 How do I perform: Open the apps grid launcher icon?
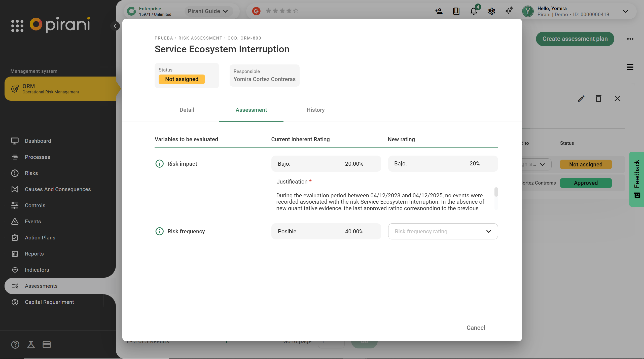(17, 26)
